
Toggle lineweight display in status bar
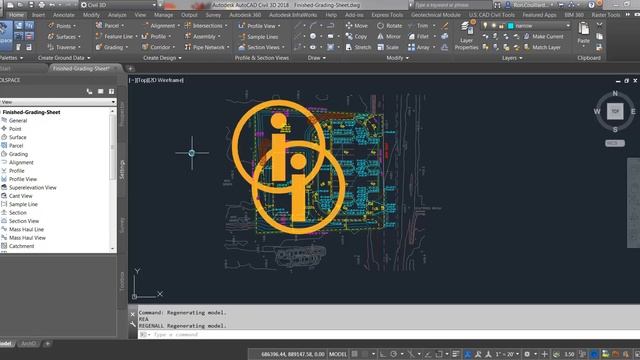(456, 354)
